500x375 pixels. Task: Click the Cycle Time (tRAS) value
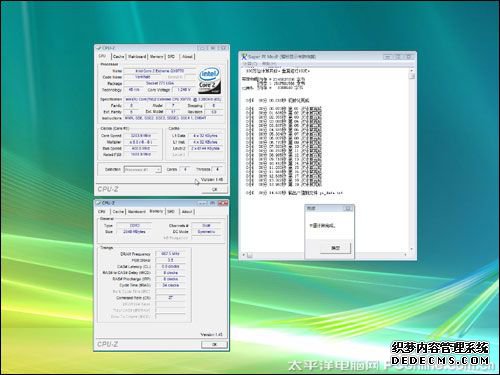pyautogui.click(x=170, y=285)
